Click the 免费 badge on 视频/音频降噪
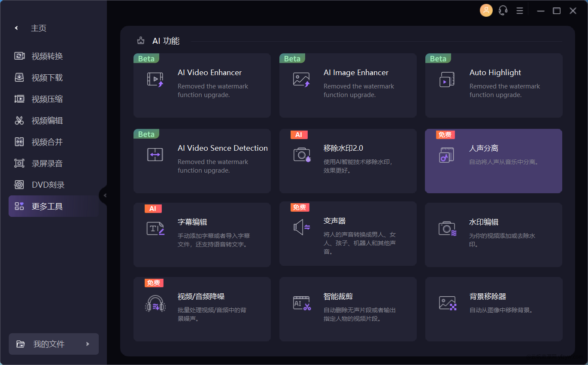Image resolution: width=588 pixels, height=365 pixels. 154,283
